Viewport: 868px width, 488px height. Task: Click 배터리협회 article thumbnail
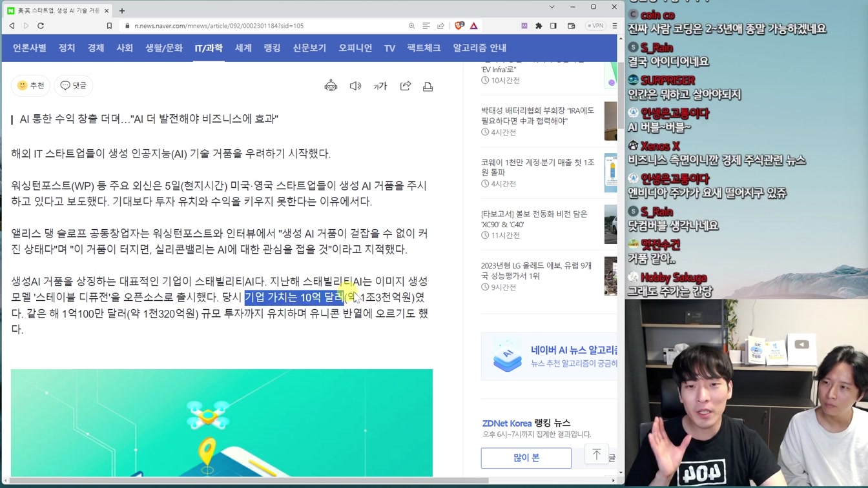coord(610,121)
